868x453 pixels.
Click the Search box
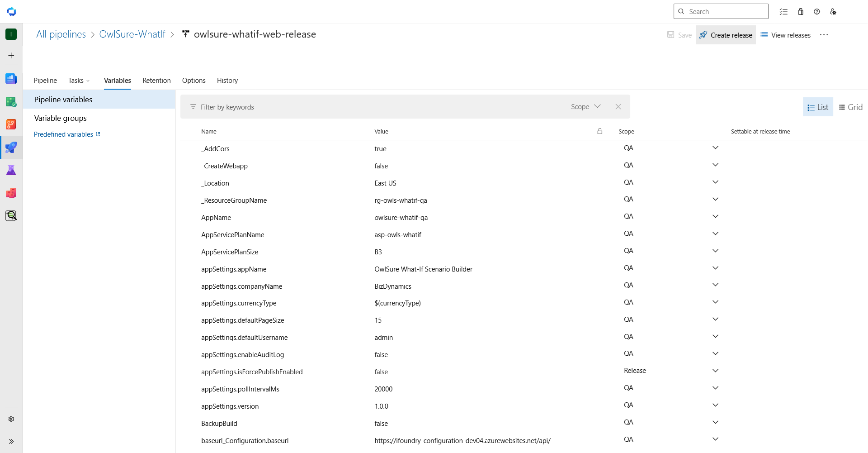coord(721,12)
